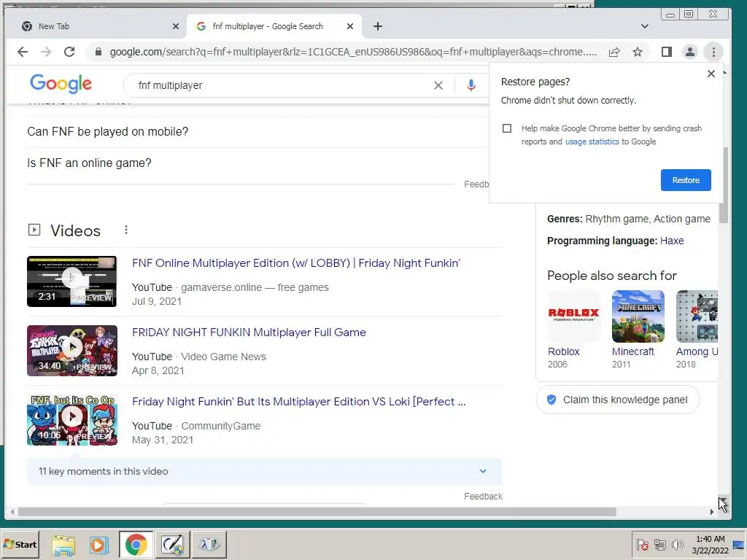
Task: Open FNF Online Multiplayer Edition video link
Action: pyautogui.click(x=296, y=262)
